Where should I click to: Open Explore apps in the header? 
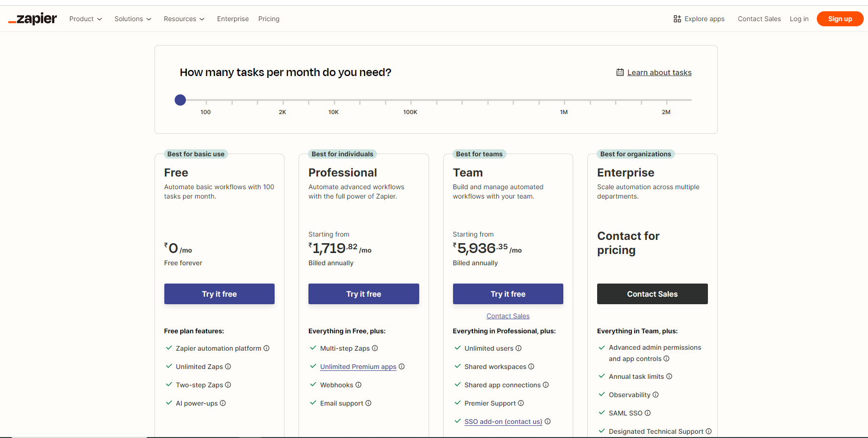pyautogui.click(x=699, y=19)
